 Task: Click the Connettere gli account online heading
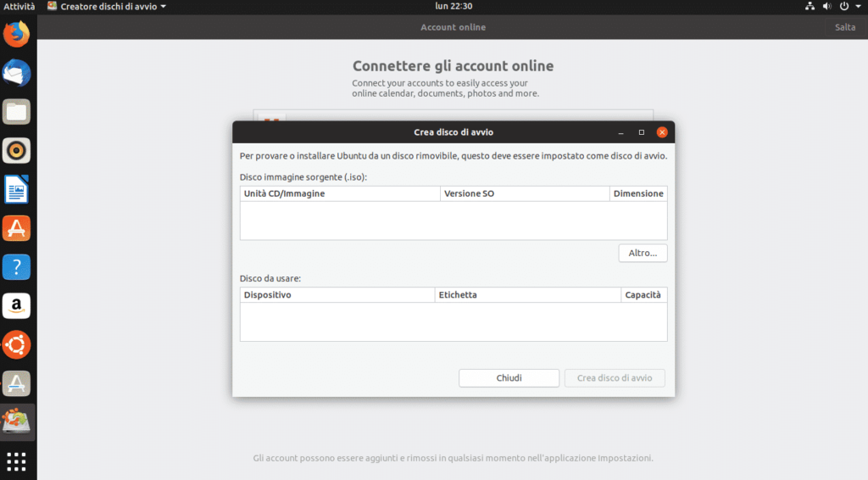pyautogui.click(x=453, y=66)
